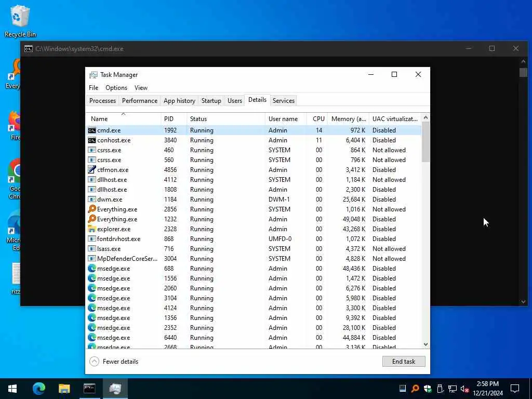Screen dimensions: 532x399
Task: Sort by UAC virtualization column header
Action: pos(395,119)
